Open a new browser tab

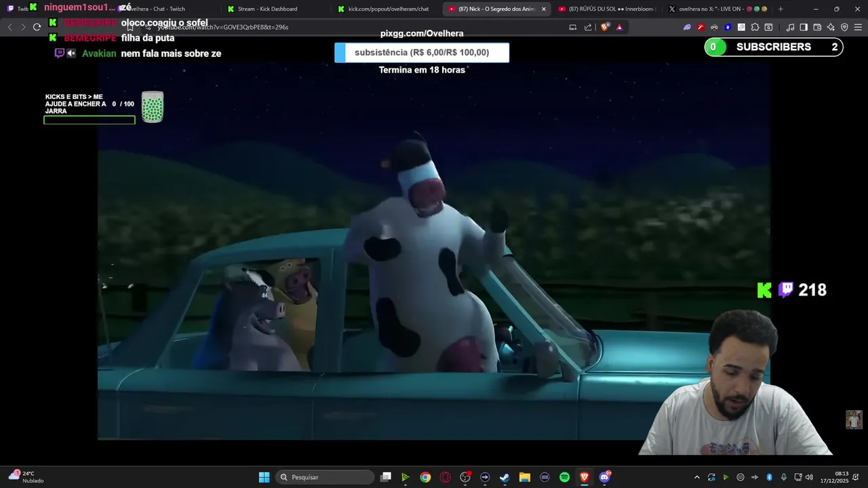(781, 9)
